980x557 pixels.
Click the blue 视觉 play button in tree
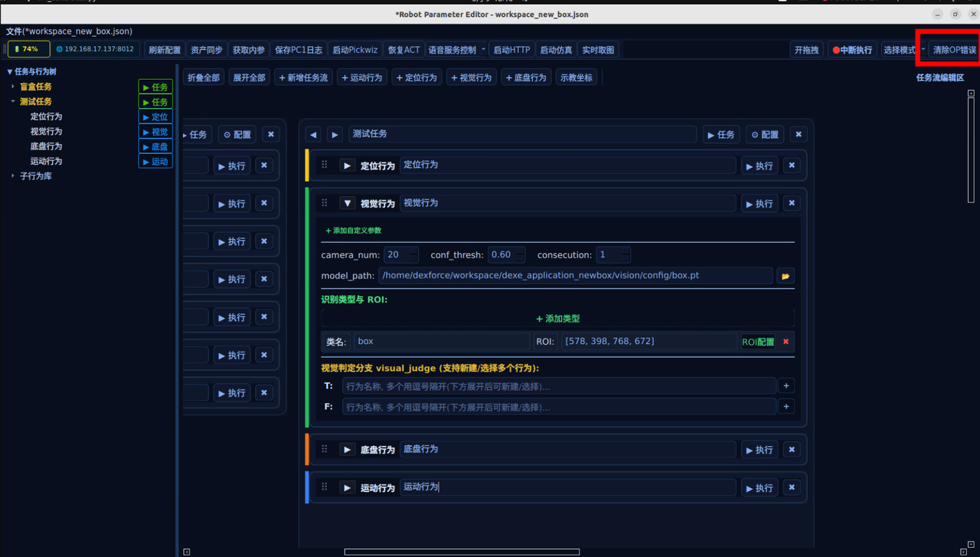click(155, 132)
